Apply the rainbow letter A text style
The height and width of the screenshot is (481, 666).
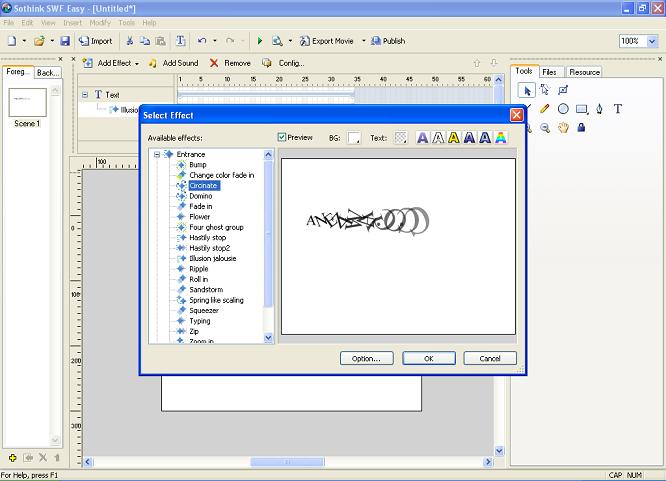pos(501,138)
